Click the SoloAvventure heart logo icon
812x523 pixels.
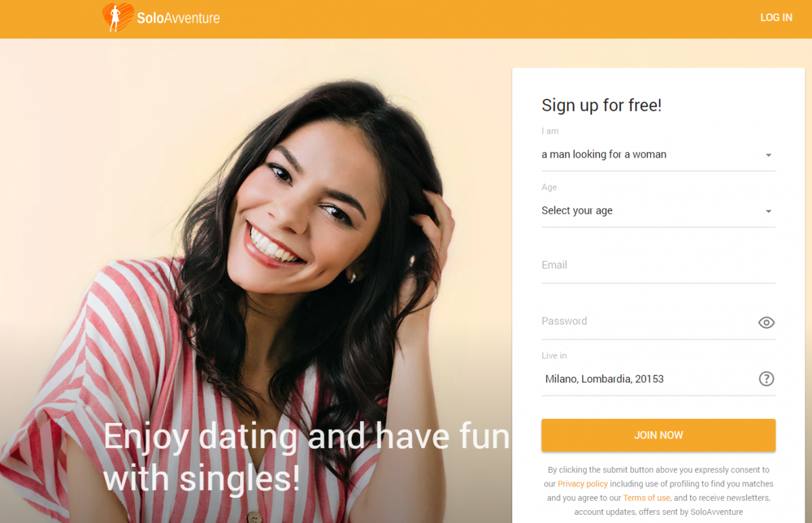[x=118, y=18]
